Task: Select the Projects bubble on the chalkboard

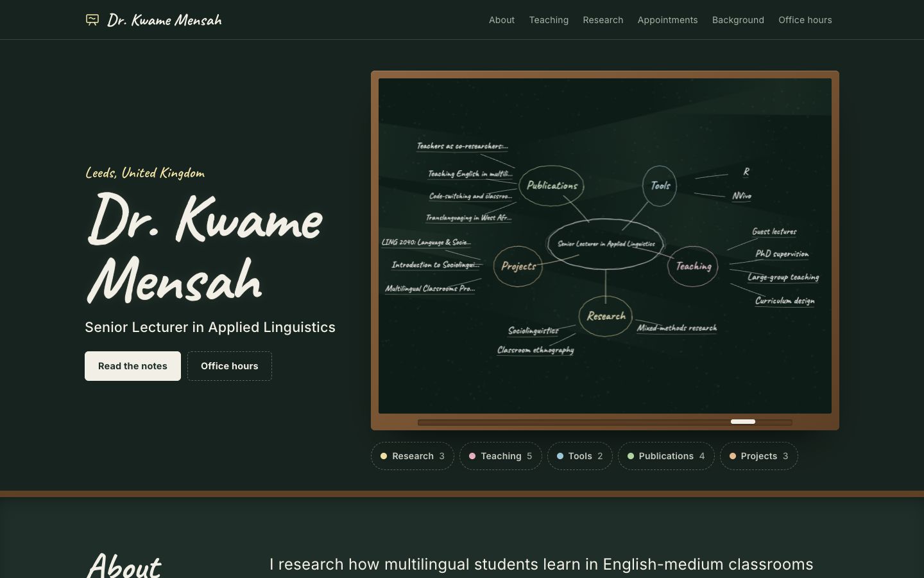Action: point(518,266)
